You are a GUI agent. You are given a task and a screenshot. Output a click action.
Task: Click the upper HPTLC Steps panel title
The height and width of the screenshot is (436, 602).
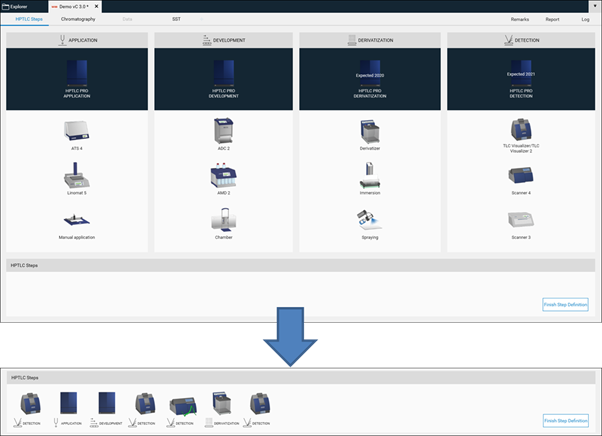[24, 266]
